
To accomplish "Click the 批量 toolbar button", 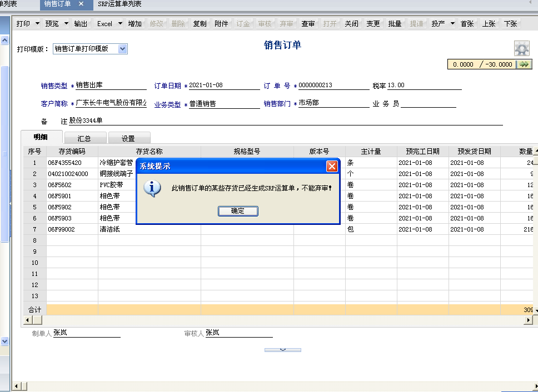I will pos(395,24).
